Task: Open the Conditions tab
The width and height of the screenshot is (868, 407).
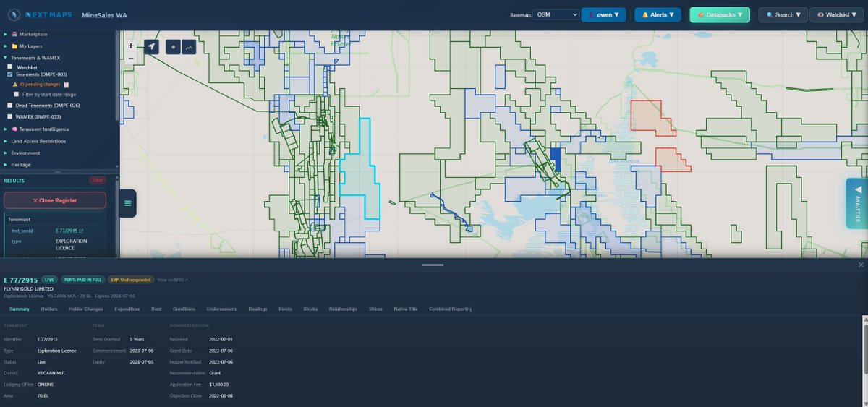Action: [184, 309]
